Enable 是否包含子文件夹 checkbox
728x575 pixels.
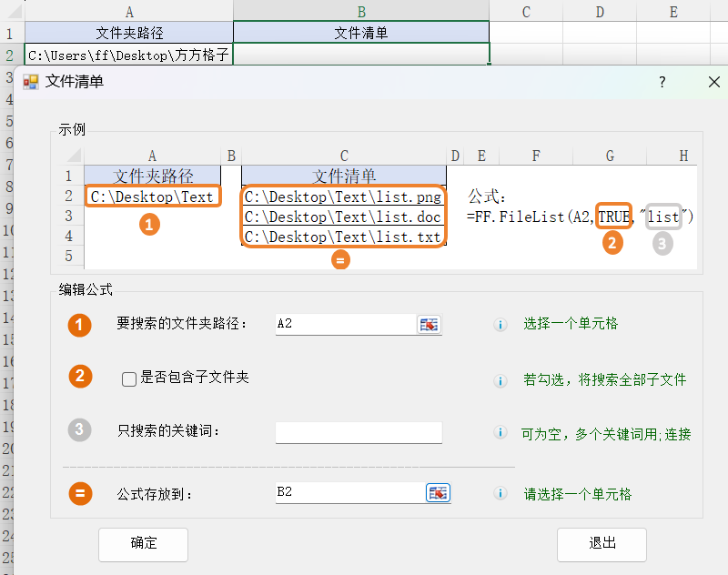(129, 379)
